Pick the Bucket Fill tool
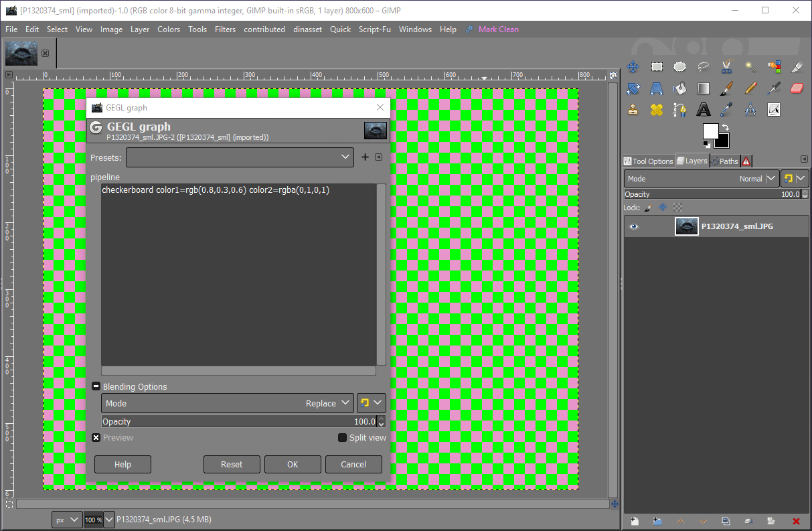This screenshot has width=812, height=531. pos(679,88)
